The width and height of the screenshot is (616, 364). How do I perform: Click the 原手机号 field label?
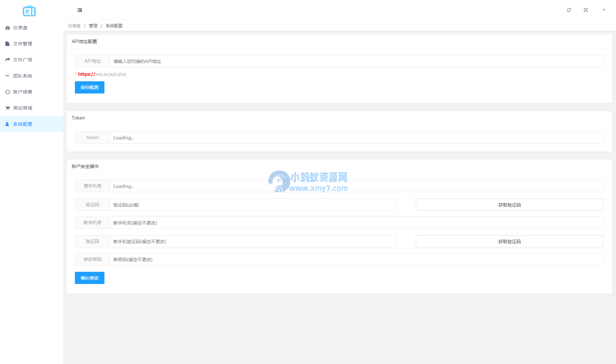click(x=93, y=186)
